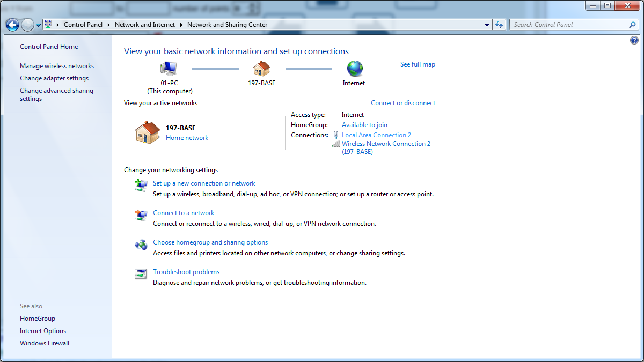Open the recent pages dropdown arrow
This screenshot has height=362, width=644.
(38, 25)
